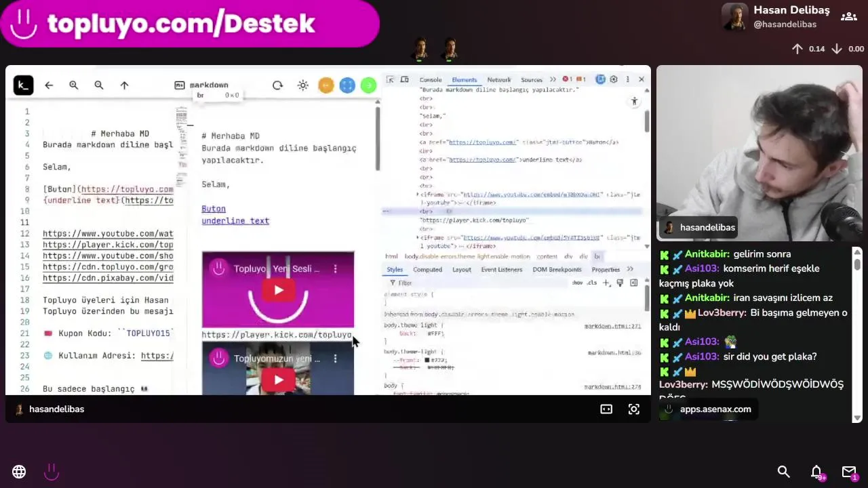Screen dimensions: 868x488
Task: Click the apps.asenax.com label
Action: pyautogui.click(x=715, y=409)
